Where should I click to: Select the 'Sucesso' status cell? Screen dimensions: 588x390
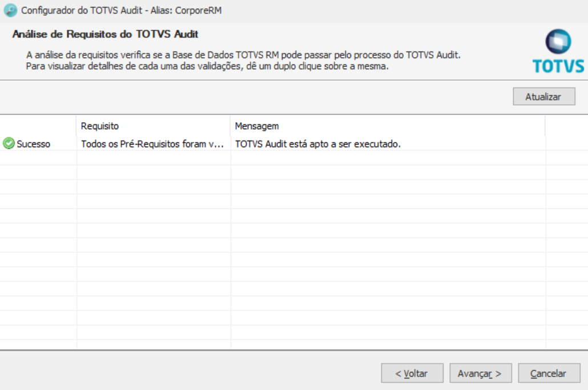pyautogui.click(x=38, y=144)
